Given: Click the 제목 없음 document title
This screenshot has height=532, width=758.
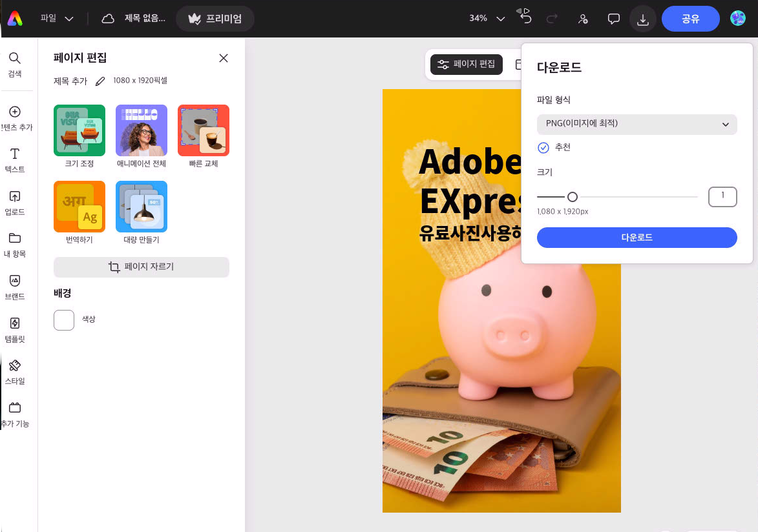Looking at the screenshot, I should click(x=145, y=18).
